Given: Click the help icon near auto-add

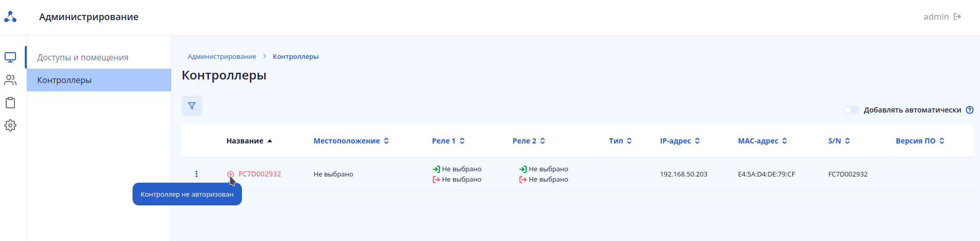Looking at the screenshot, I should [970, 110].
